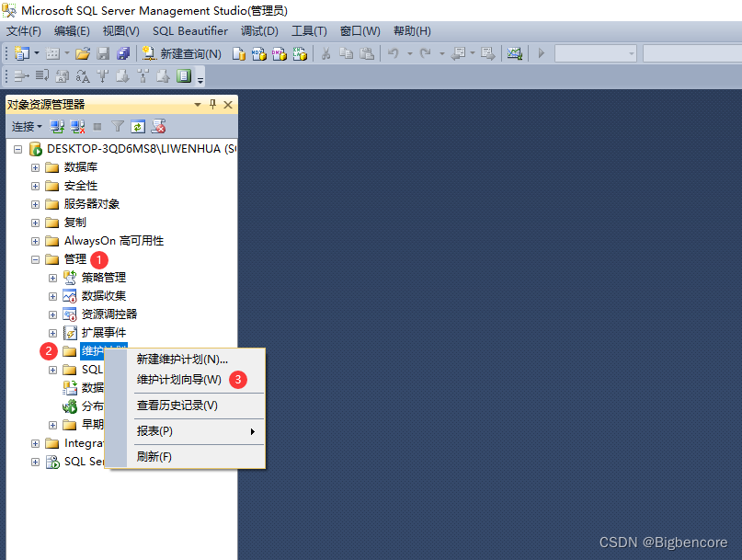Open Object Explorer window position dropdown arrow
742x560 pixels.
198,105
